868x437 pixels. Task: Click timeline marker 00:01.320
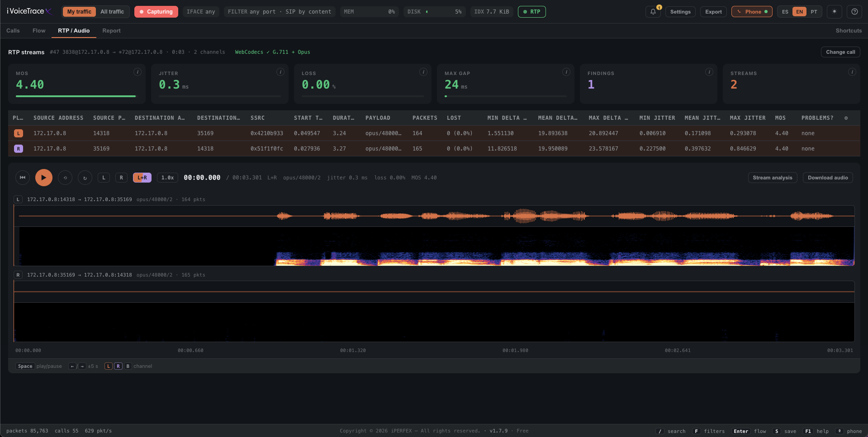pos(353,350)
